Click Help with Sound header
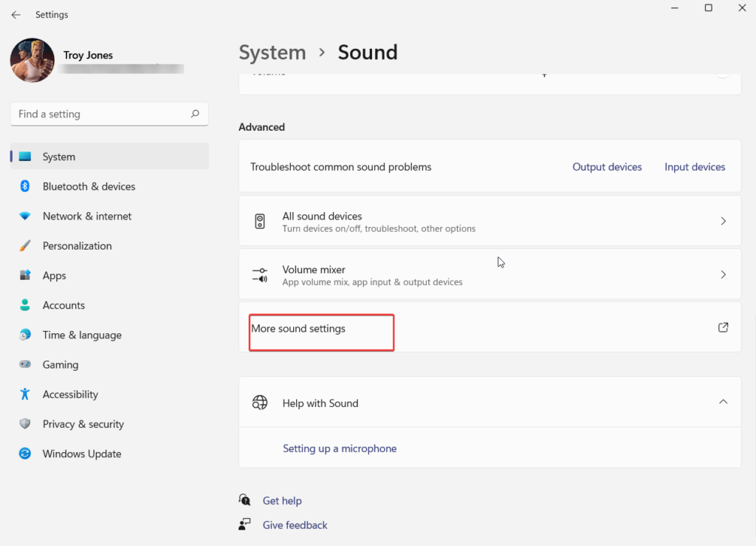Image resolution: width=756 pixels, height=546 pixels. (490, 402)
